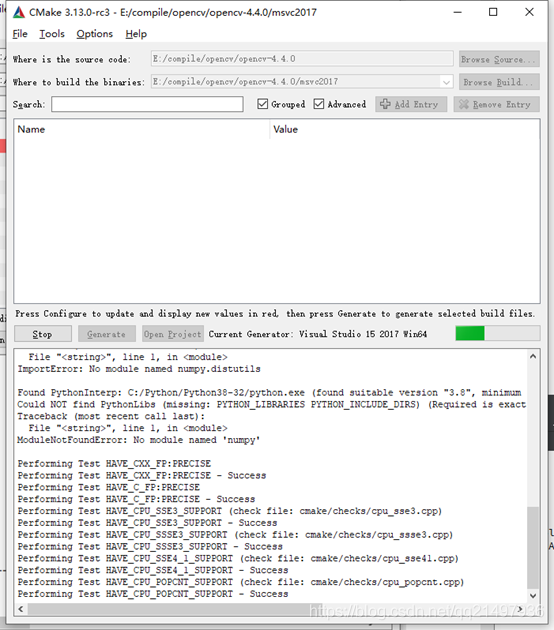Viewport: 554px width, 630px height.
Task: Click the 'Found PythonInterp' log line
Action: point(269,393)
